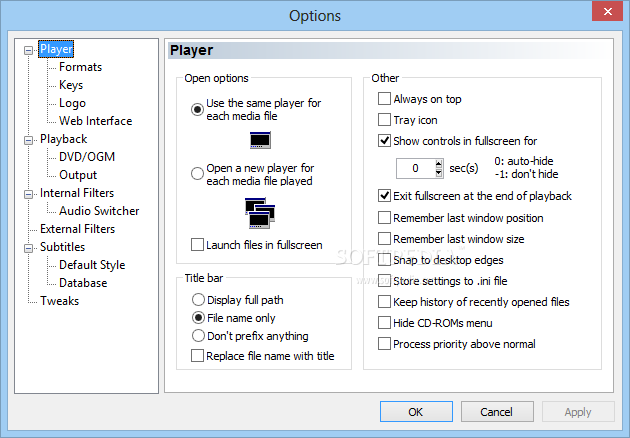630x438 pixels.
Task: Open the Internal Filters settings page
Action: pos(77,193)
